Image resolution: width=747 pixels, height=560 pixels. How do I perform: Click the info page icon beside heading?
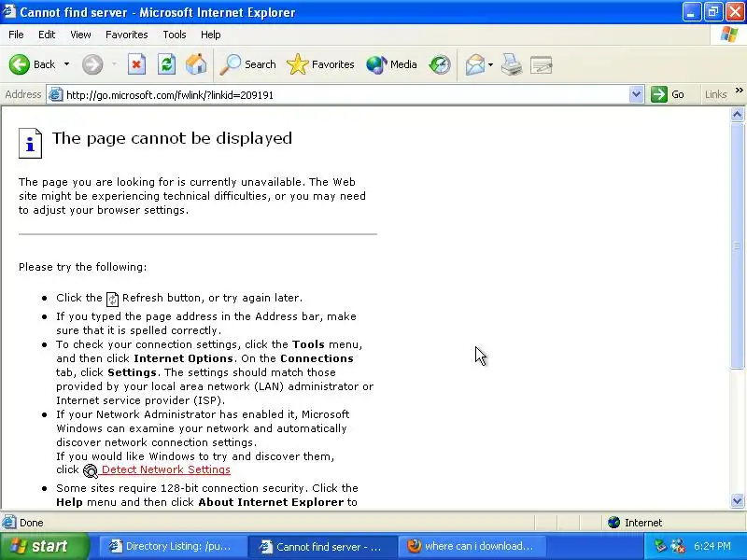click(30, 143)
